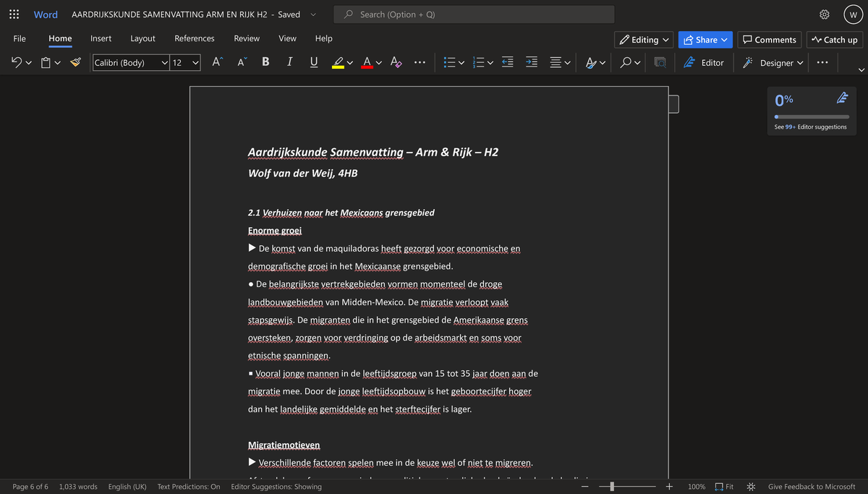Click the Paste clipboard icon
Image resolution: width=868 pixels, height=494 pixels.
(x=46, y=63)
